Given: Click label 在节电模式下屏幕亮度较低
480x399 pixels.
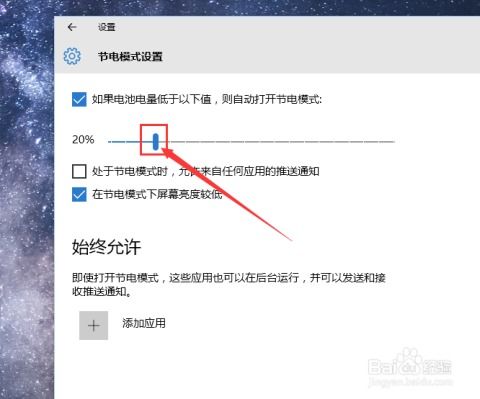Looking at the screenshot, I should (157, 194).
